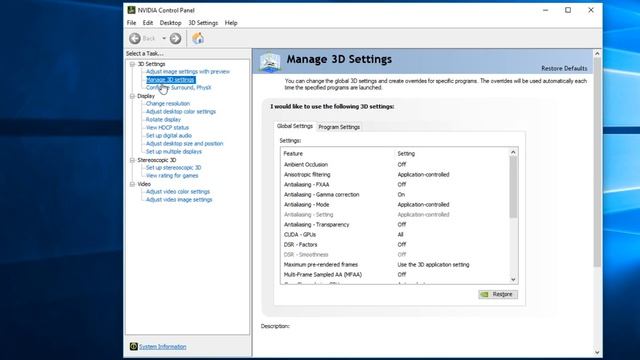This screenshot has width=640, height=360.
Task: Open View HDCP status task
Action: 167,127
